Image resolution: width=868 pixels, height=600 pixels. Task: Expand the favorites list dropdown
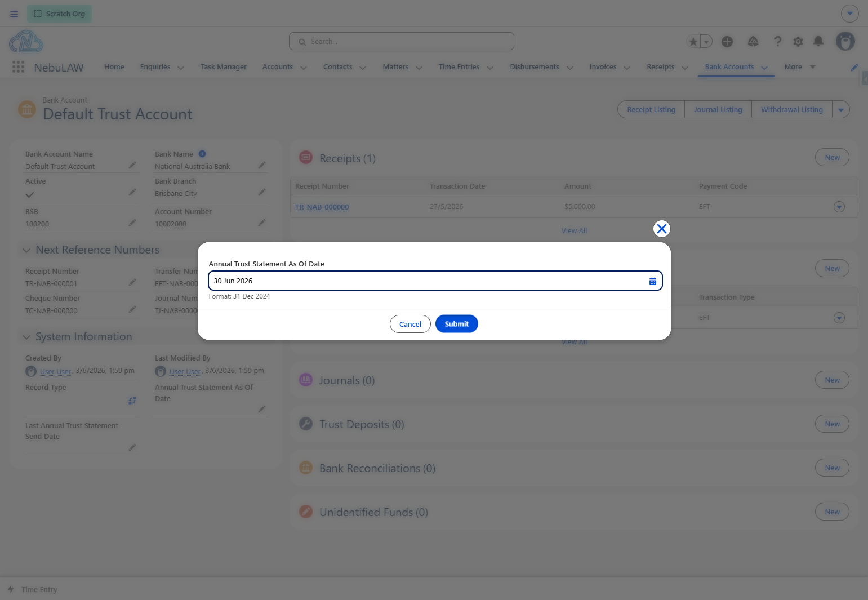(706, 42)
